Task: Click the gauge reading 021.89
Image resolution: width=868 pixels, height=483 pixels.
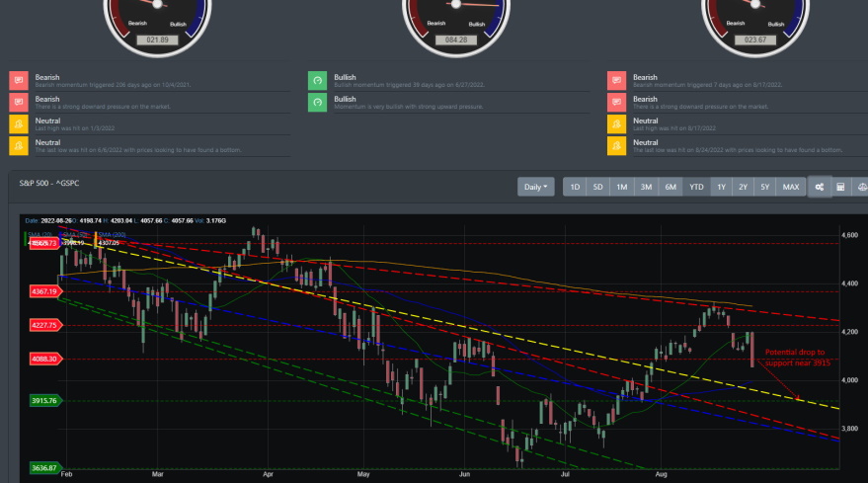Action: (x=158, y=40)
